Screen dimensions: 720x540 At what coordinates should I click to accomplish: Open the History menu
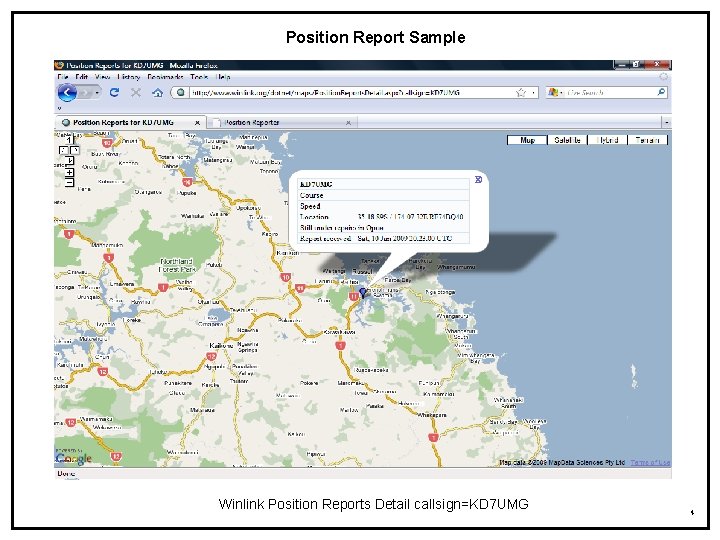click(x=129, y=77)
